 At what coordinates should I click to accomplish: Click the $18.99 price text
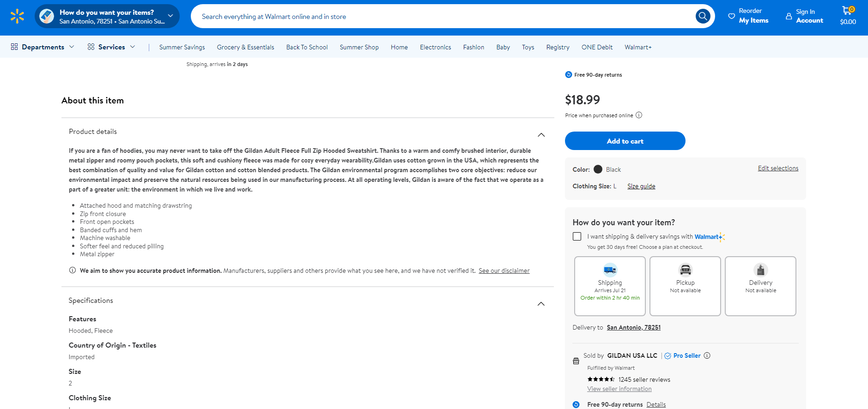point(583,100)
